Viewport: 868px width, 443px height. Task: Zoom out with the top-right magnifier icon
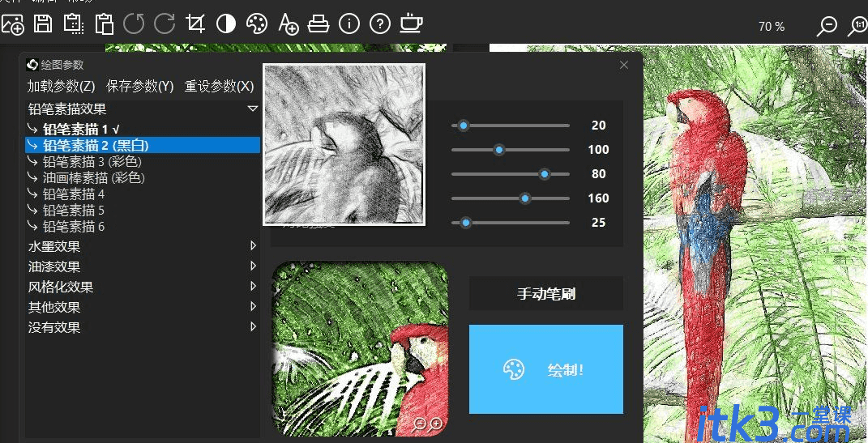(827, 26)
